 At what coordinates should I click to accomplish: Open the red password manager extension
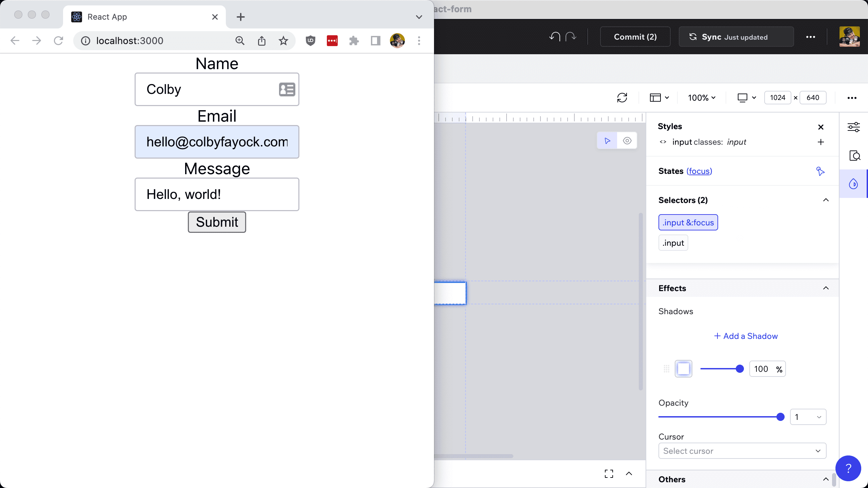coord(332,41)
